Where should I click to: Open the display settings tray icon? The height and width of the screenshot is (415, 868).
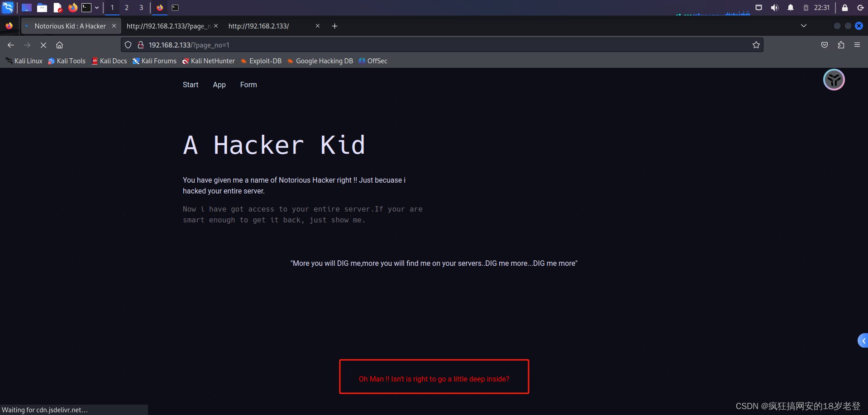click(759, 8)
